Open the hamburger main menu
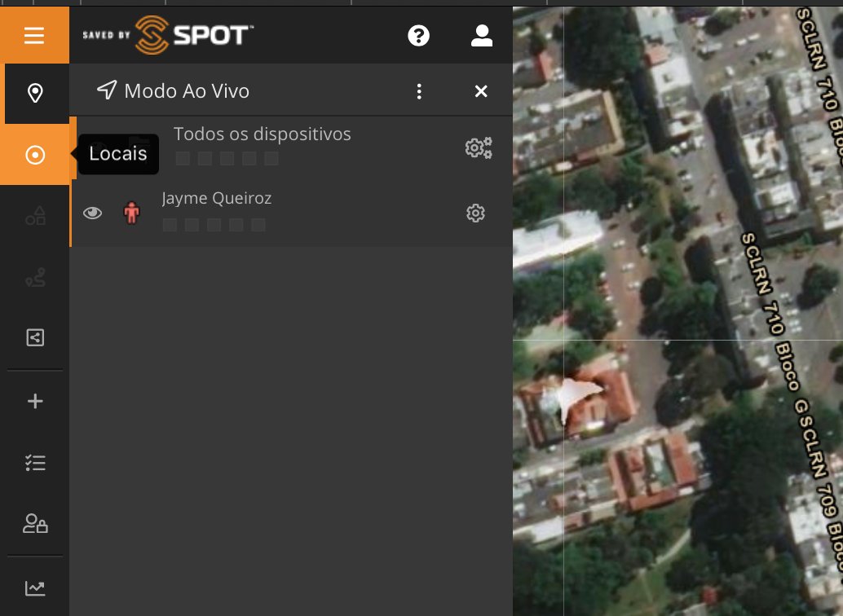The image size is (843, 616). (x=34, y=36)
